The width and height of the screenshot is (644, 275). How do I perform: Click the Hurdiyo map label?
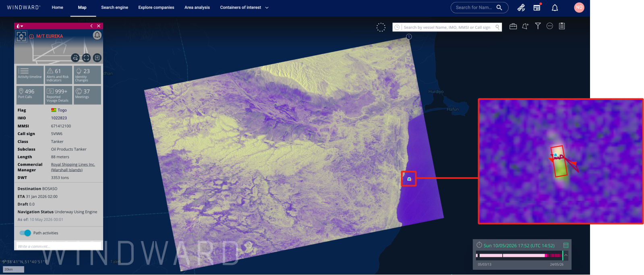point(436,92)
